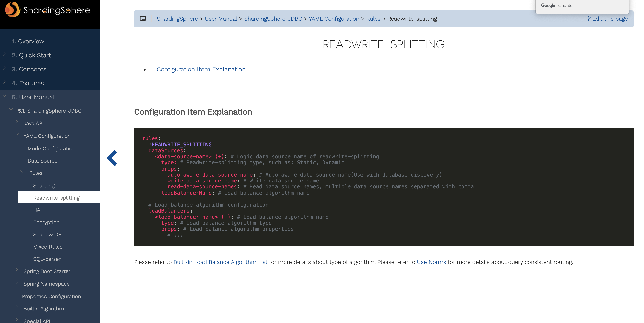This screenshot has width=644, height=323.
Task: Collapse the Rules node
Action: coord(22,172)
